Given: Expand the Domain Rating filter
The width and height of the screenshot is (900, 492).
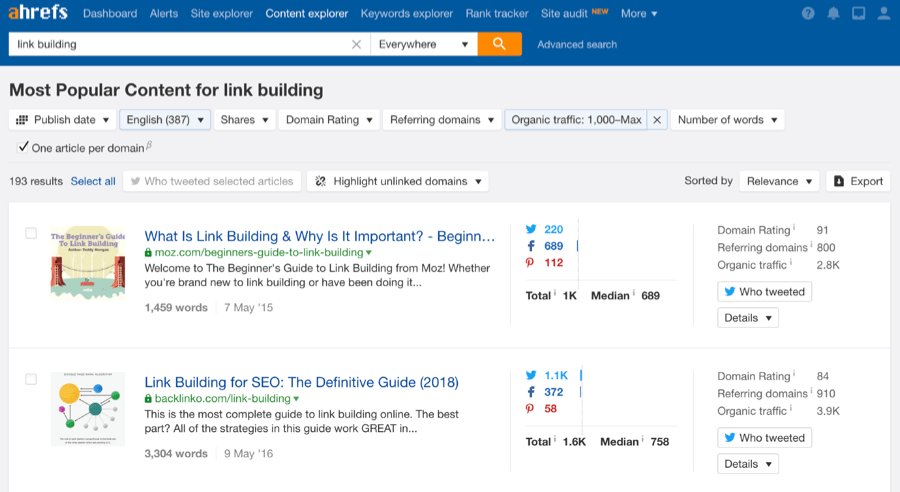Looking at the screenshot, I should click(x=329, y=119).
